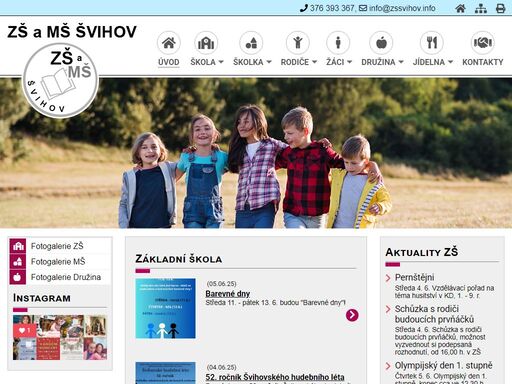Viewport: 512px width, 384px height.
Task: Open Schůzka s rodiči budoucích prvňáčků news
Action: click(x=434, y=314)
